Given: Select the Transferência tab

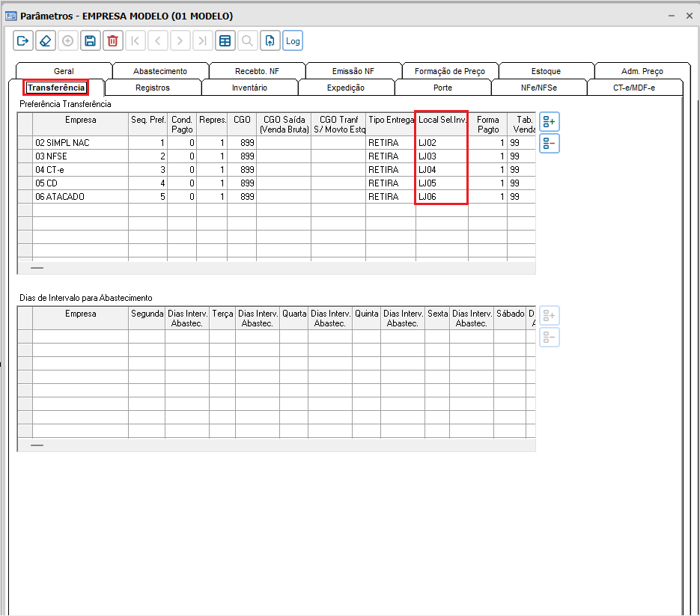Looking at the screenshot, I should click(x=56, y=88).
